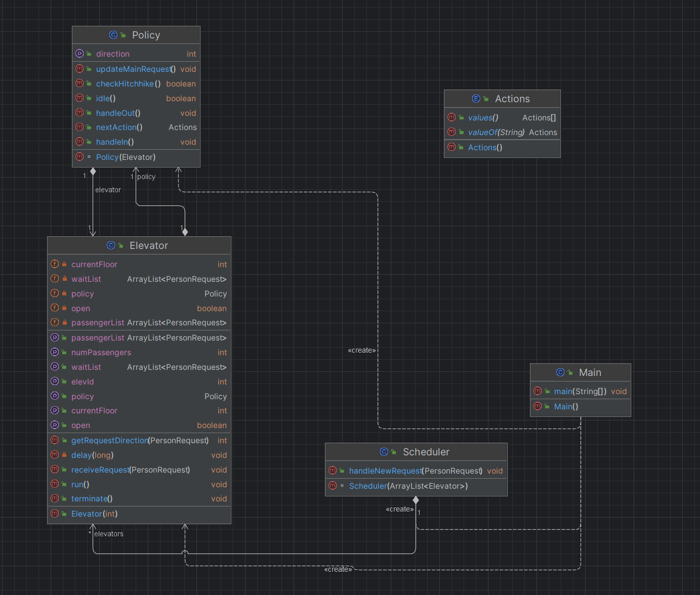Click the method icon next to Elevator(int)

coord(55,514)
